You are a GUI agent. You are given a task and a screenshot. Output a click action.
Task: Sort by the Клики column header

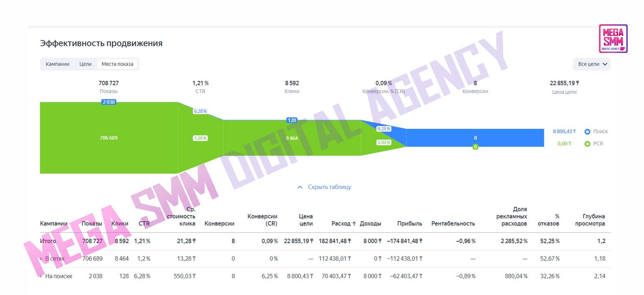(x=120, y=224)
